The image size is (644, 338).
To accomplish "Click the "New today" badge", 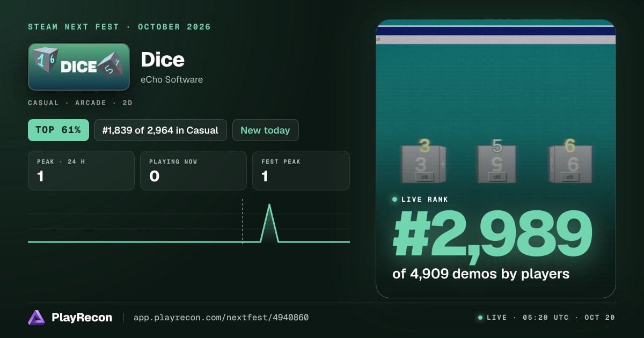I will [265, 130].
